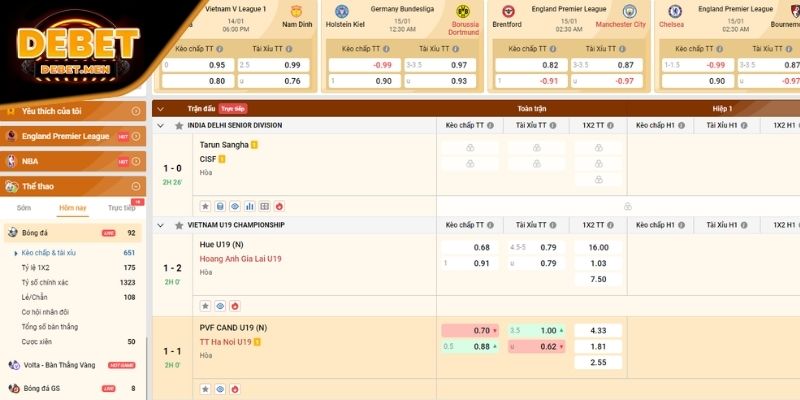
Task: Click the database icon under Tarun Sangha match
Action: pyautogui.click(x=220, y=206)
